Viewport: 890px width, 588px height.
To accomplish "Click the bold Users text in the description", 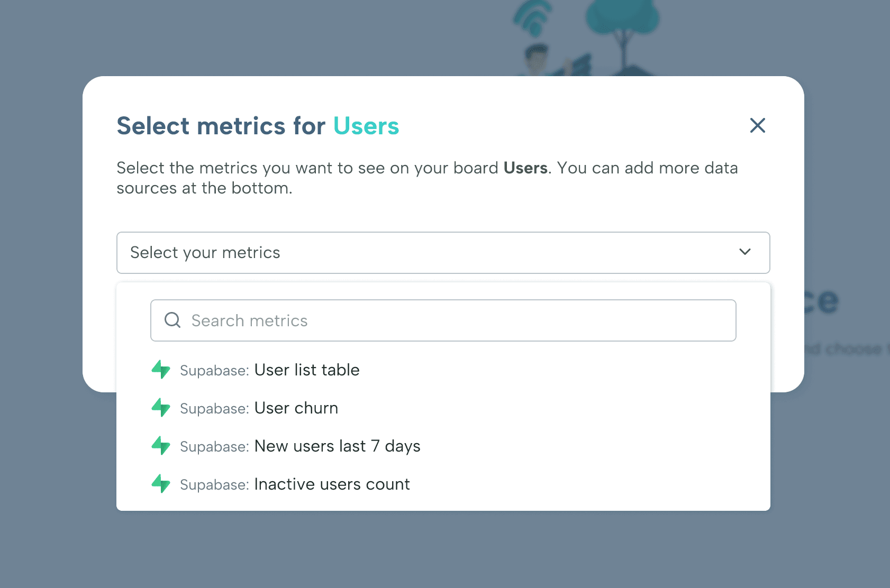I will tap(525, 168).
